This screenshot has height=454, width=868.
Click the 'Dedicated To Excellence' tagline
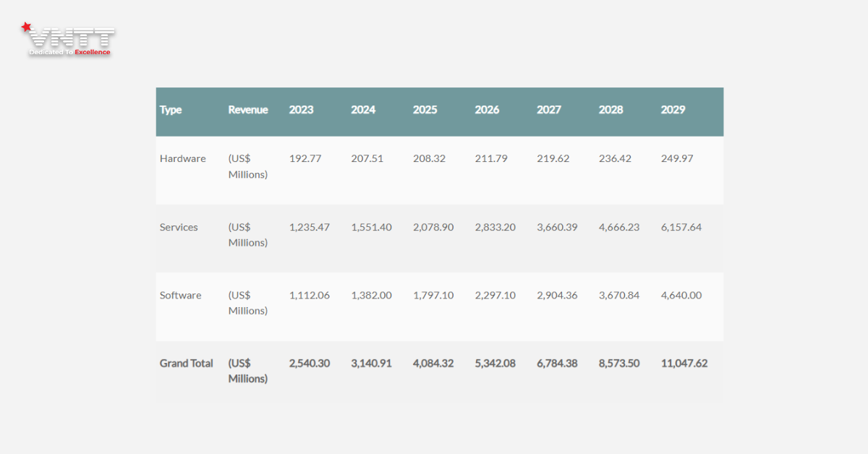coord(69,53)
